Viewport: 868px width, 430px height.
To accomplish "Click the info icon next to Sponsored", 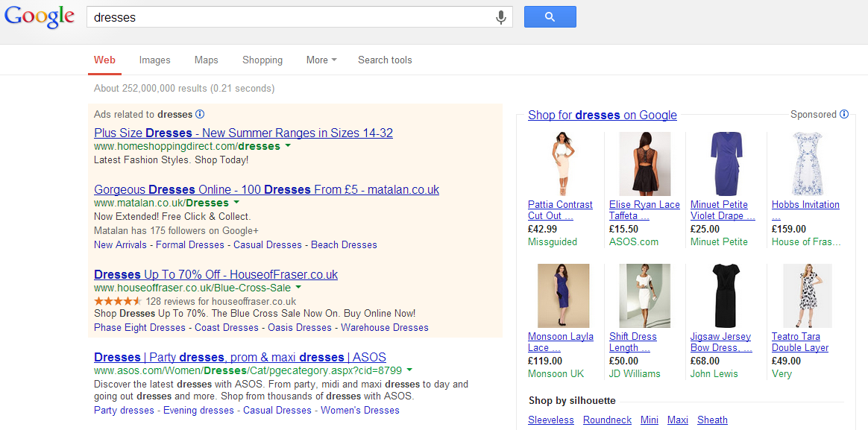I will coord(843,114).
